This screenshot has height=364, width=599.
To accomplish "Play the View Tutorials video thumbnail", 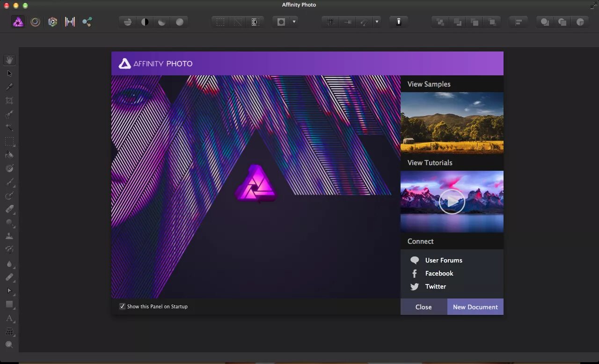I will coord(452,202).
